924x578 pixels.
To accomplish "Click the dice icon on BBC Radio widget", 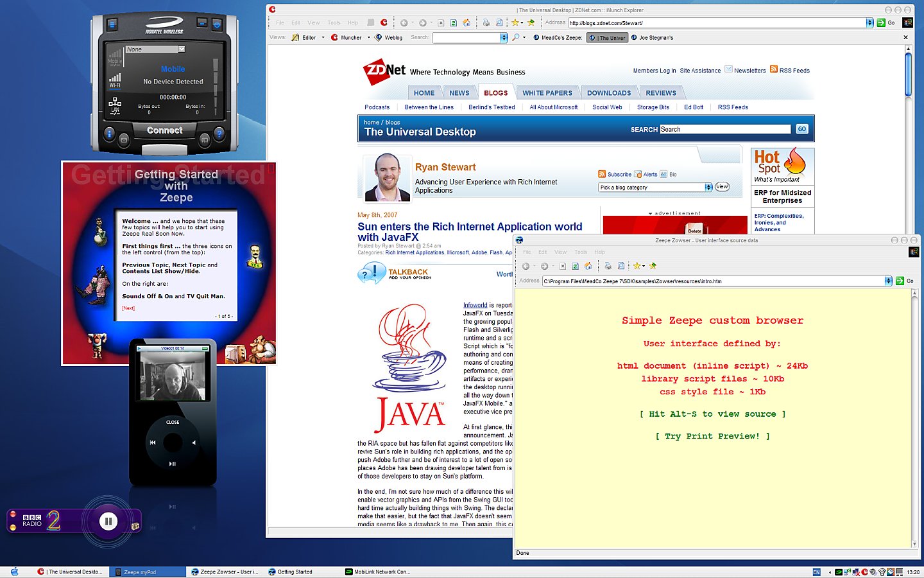I will (x=135, y=527).
